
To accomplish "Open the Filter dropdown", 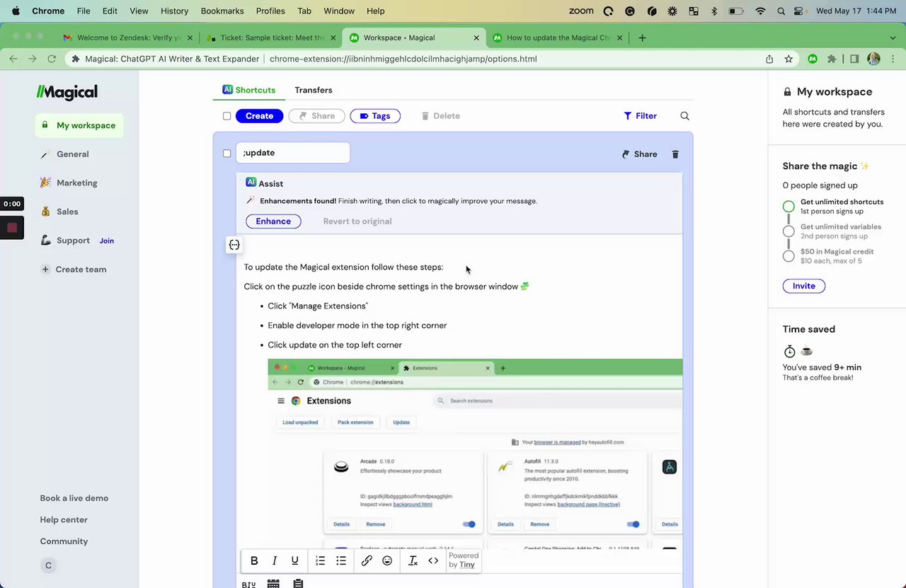I will tap(640, 116).
